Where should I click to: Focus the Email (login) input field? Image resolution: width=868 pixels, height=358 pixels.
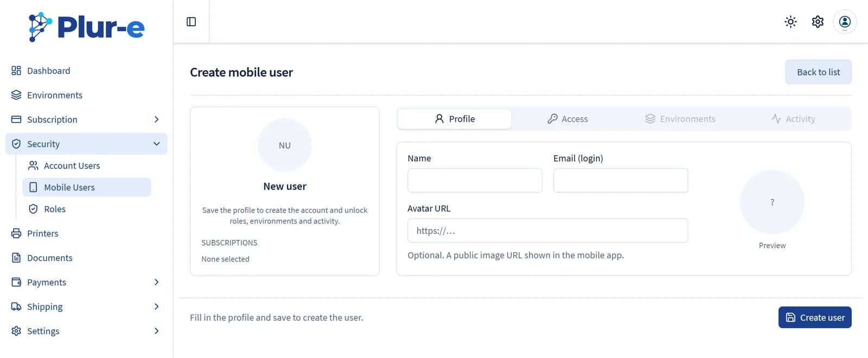pyautogui.click(x=621, y=180)
